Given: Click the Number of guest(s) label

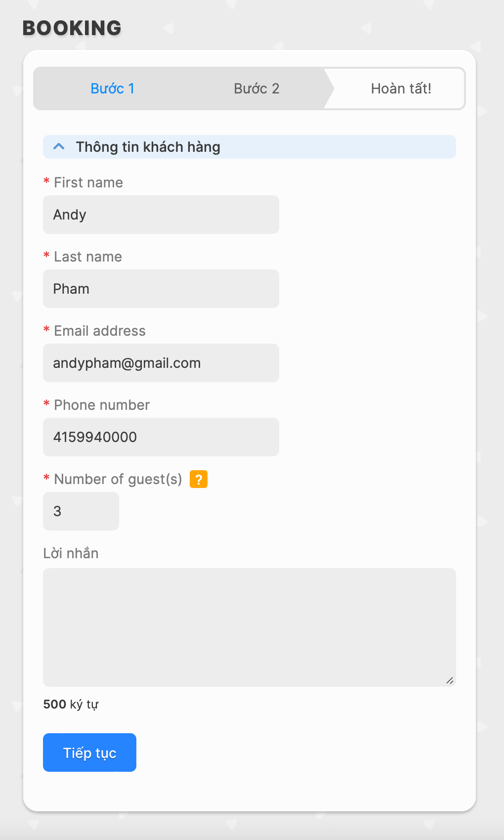Looking at the screenshot, I should pos(118,479).
